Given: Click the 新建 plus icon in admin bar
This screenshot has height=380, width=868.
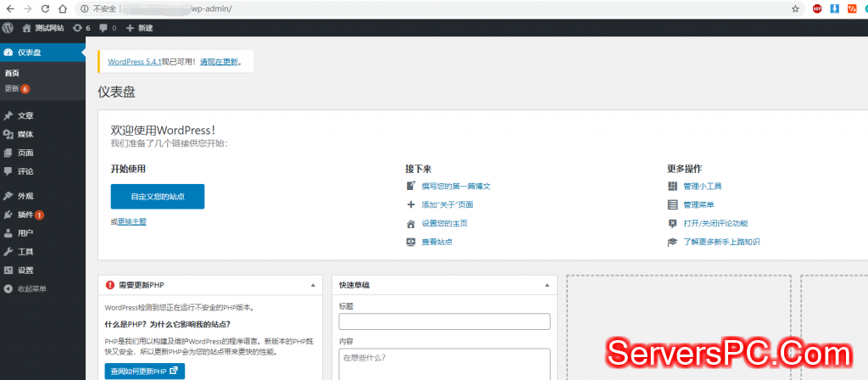Looking at the screenshot, I should pos(130,28).
